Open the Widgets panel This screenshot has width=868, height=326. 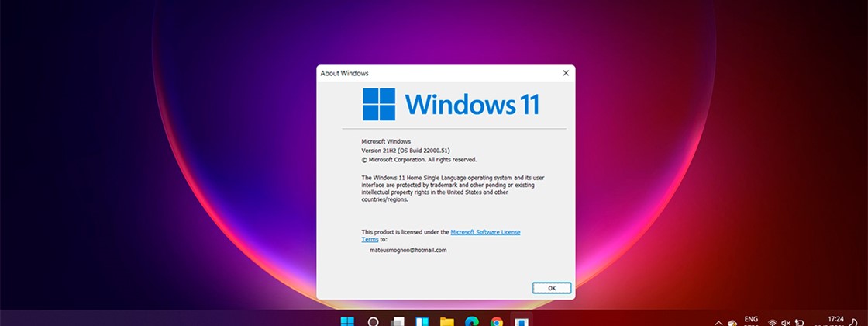tap(422, 321)
